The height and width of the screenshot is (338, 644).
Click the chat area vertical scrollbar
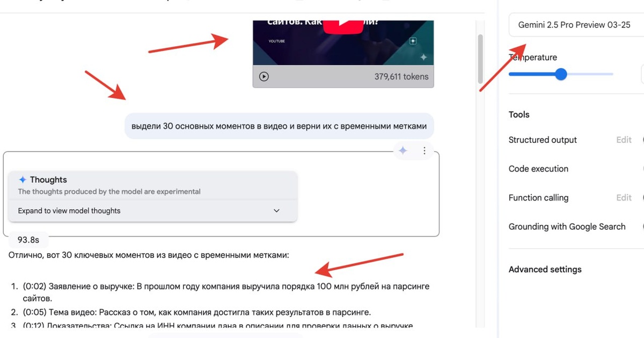[480, 59]
